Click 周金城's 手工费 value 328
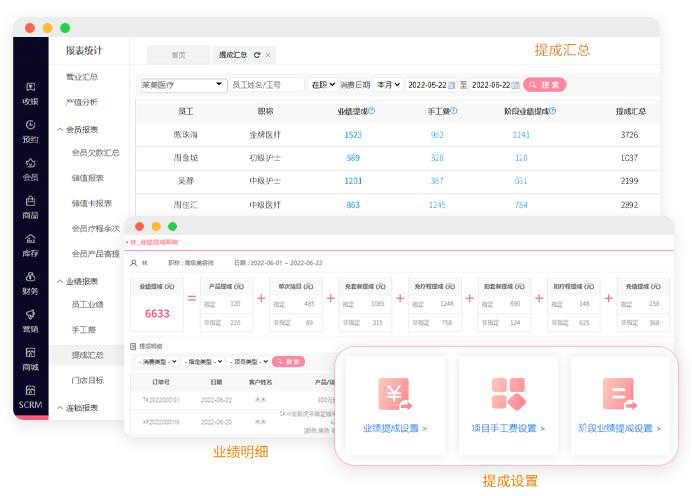692x496 pixels. [x=437, y=158]
